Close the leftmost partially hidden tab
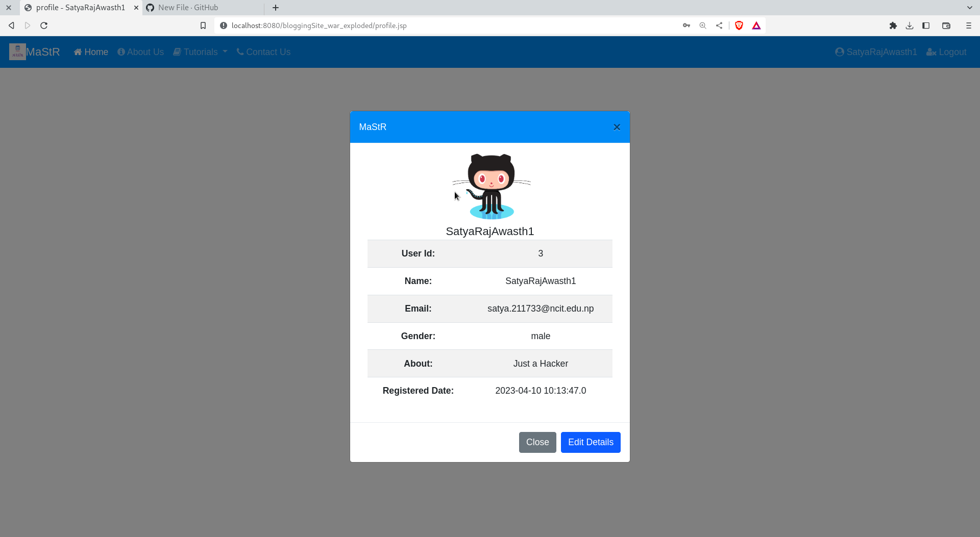Image resolution: width=980 pixels, height=537 pixels. (9, 8)
